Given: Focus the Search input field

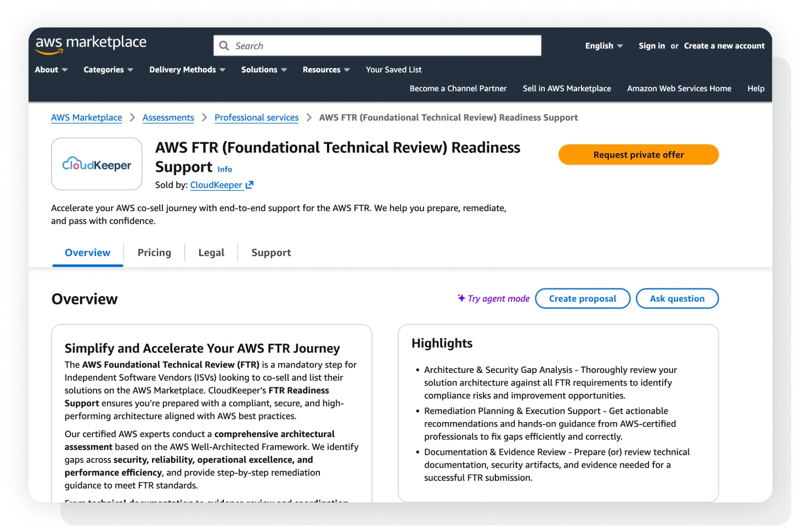Looking at the screenshot, I should pos(384,46).
